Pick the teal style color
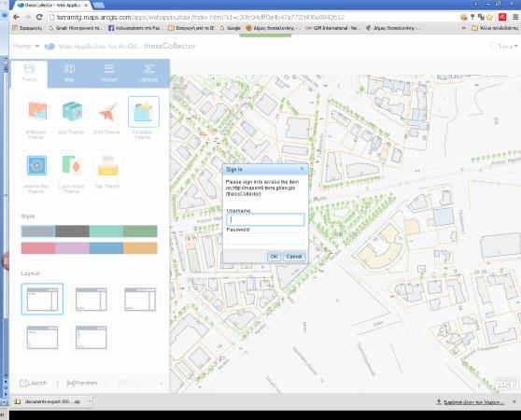The height and width of the screenshot is (420, 521). click(x=106, y=231)
